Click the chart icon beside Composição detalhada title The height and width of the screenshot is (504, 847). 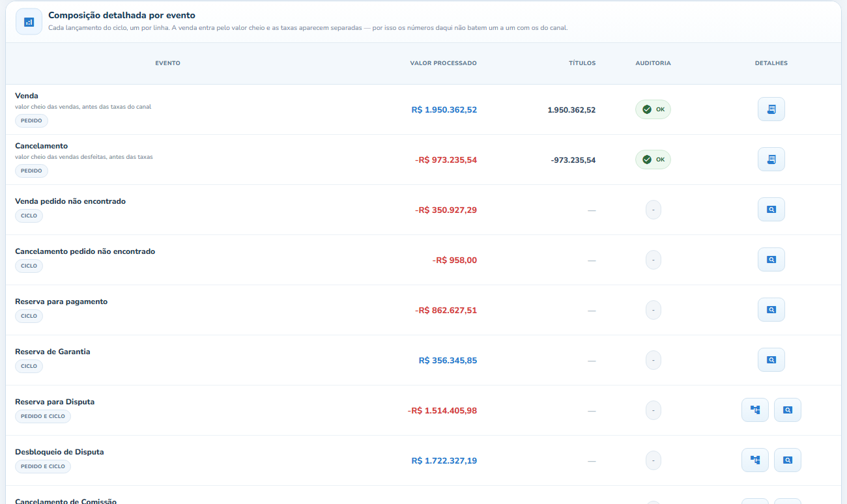click(29, 21)
